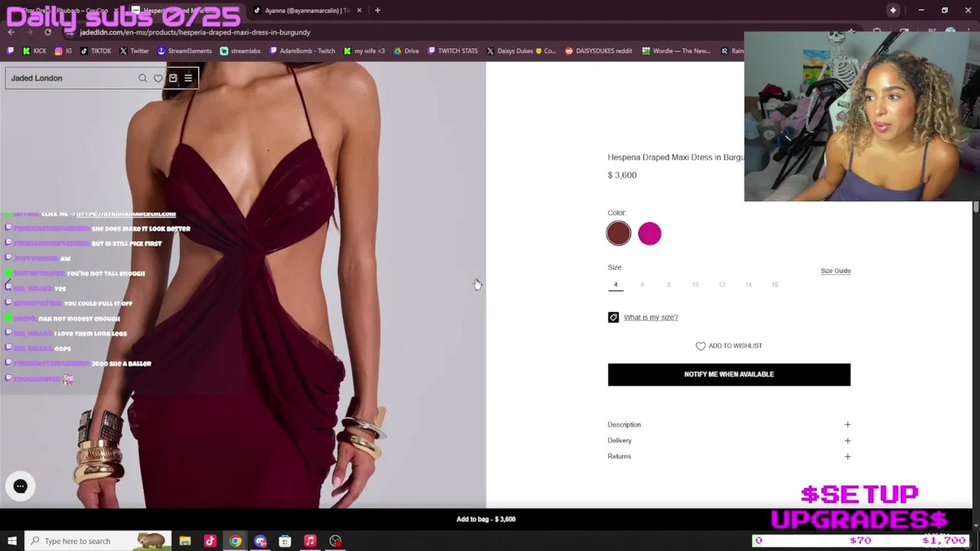Open the TIKTOK bookmark
The height and width of the screenshot is (551, 980).
96,51
